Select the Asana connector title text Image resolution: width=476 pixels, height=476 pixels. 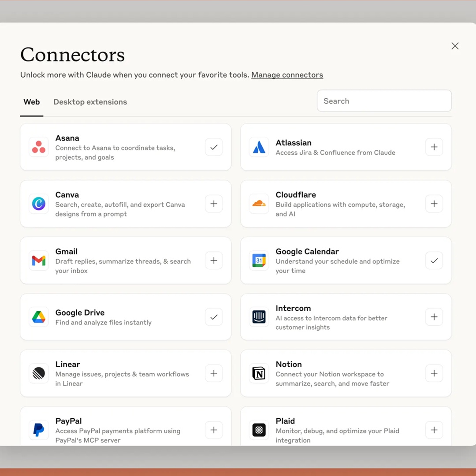[x=67, y=138]
